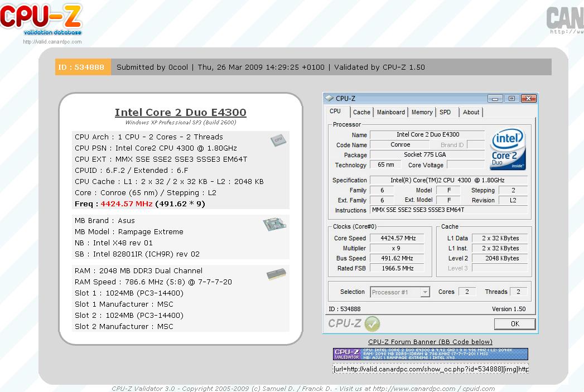
Task: Click the valid.canardpc.com URL under logo
Action: coord(52,42)
